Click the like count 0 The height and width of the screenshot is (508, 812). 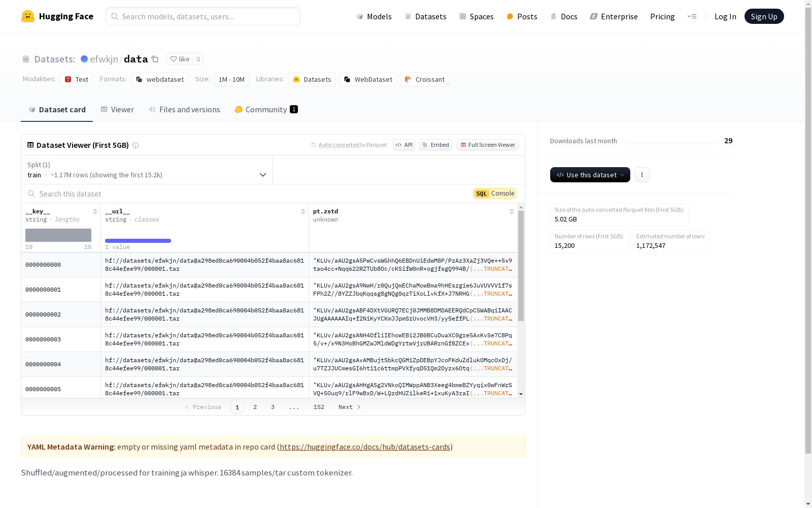pyautogui.click(x=198, y=59)
